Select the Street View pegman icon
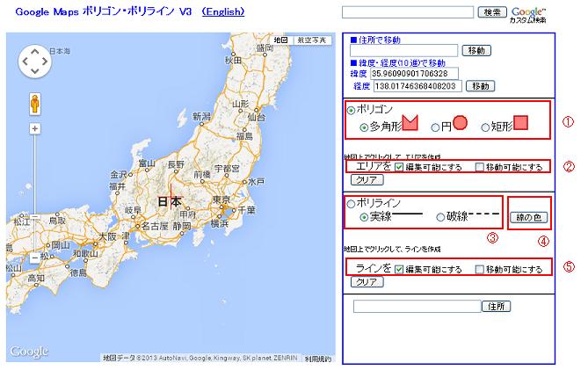The width and height of the screenshot is (588, 370). click(34, 103)
